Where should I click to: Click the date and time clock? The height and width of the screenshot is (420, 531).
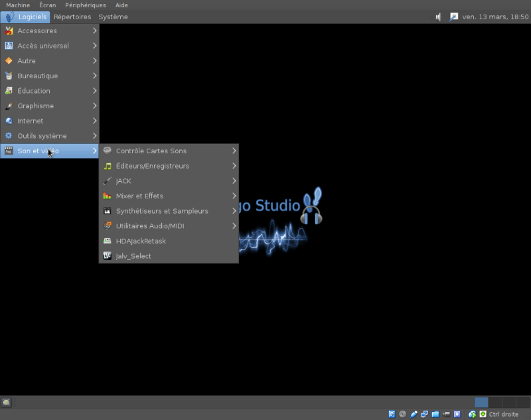495,17
